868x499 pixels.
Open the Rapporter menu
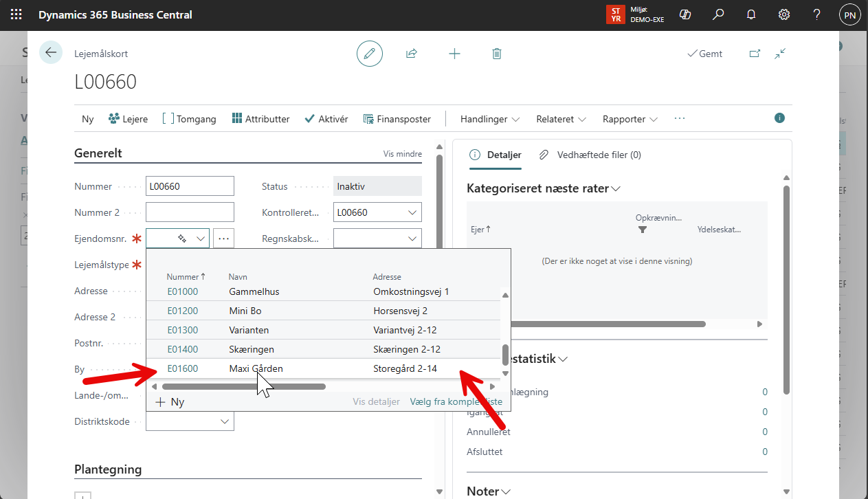tap(630, 119)
